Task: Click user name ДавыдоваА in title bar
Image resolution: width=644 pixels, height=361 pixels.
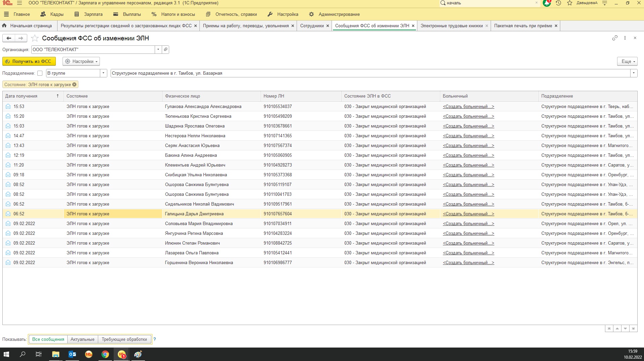Action: tap(587, 3)
